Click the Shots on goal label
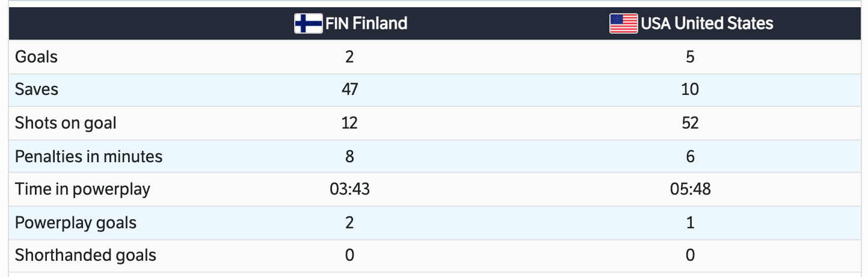The width and height of the screenshot is (868, 277). (66, 123)
